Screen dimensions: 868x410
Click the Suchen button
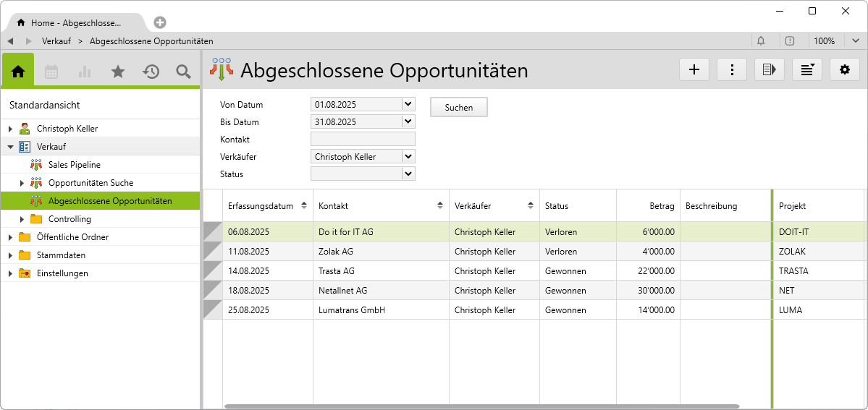click(459, 107)
